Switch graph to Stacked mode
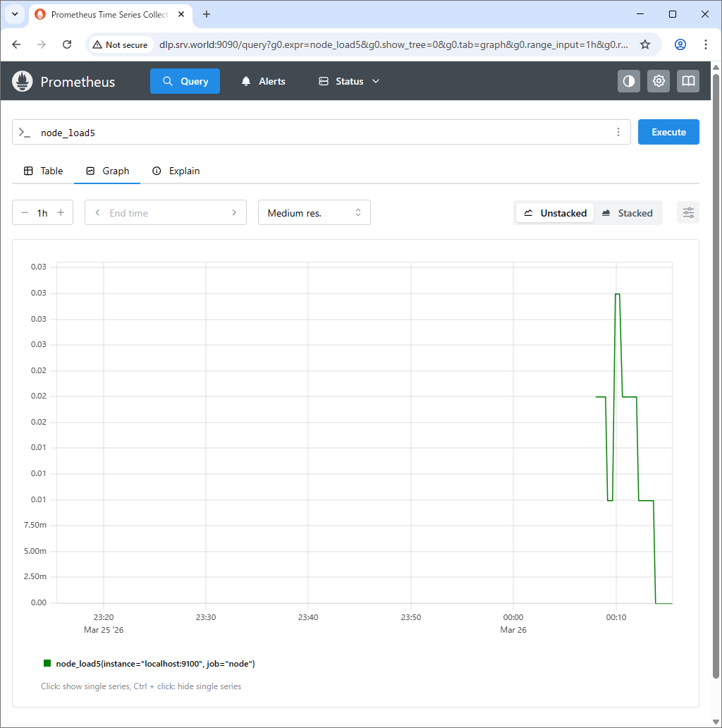This screenshot has width=722, height=728. click(628, 213)
